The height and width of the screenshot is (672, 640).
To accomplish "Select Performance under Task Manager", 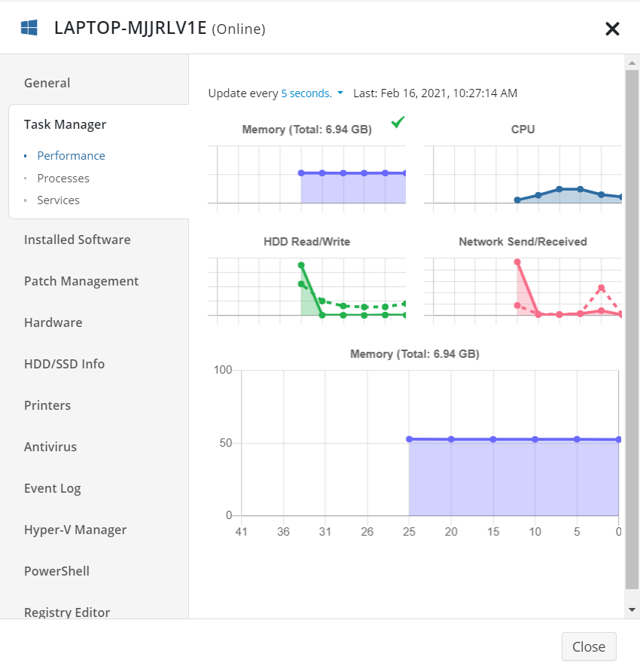I will click(71, 156).
